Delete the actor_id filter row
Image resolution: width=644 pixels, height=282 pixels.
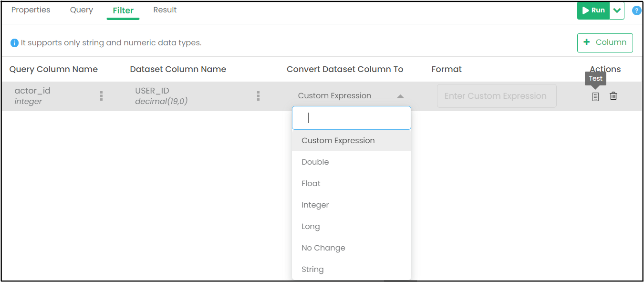click(x=613, y=96)
